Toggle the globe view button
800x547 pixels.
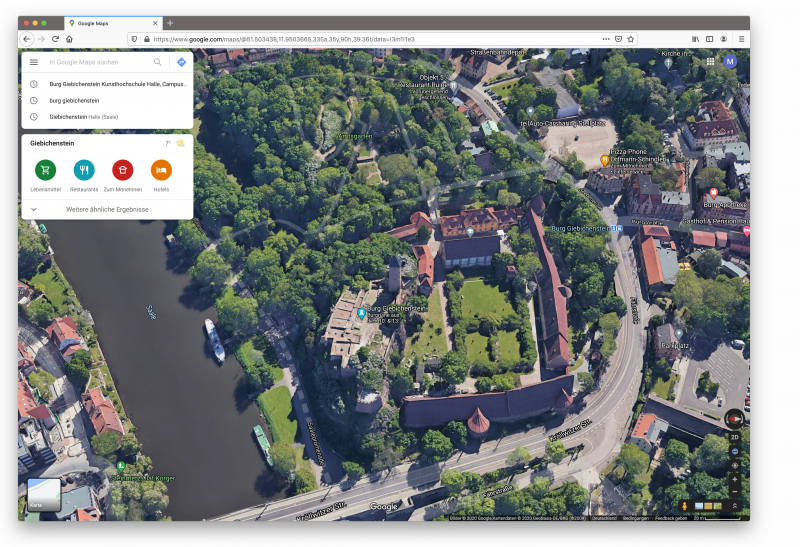click(x=735, y=451)
